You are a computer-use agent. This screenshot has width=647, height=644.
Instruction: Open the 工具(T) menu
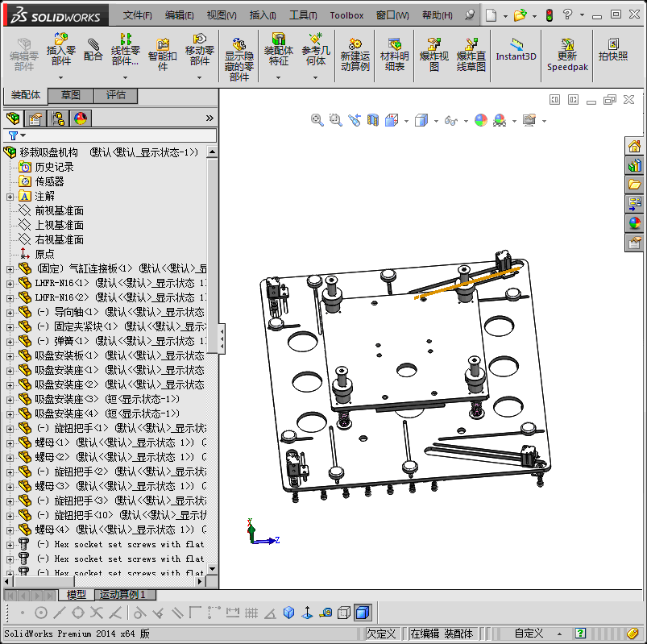point(303,15)
